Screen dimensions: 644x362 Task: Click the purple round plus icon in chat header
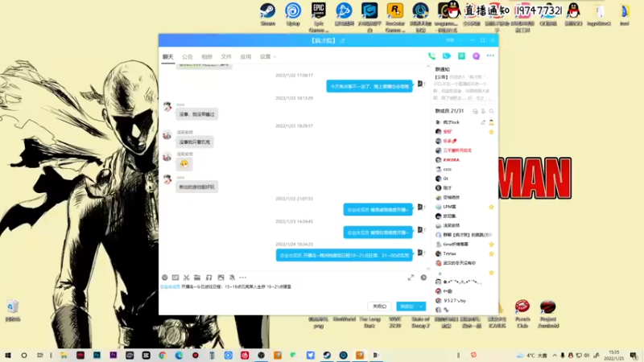point(476,56)
